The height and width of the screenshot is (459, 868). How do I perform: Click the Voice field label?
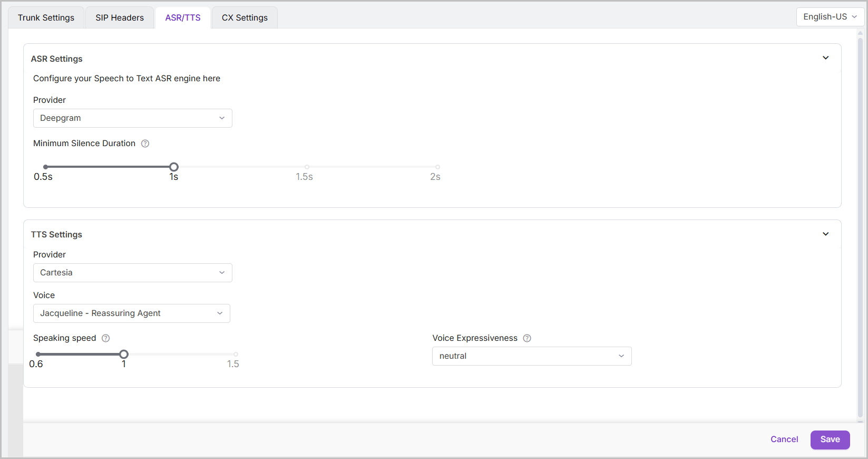coord(44,295)
